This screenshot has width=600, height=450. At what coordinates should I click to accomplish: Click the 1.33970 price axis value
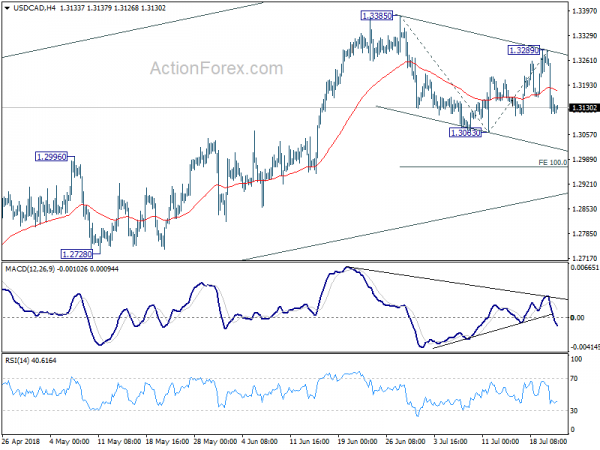[x=585, y=11]
